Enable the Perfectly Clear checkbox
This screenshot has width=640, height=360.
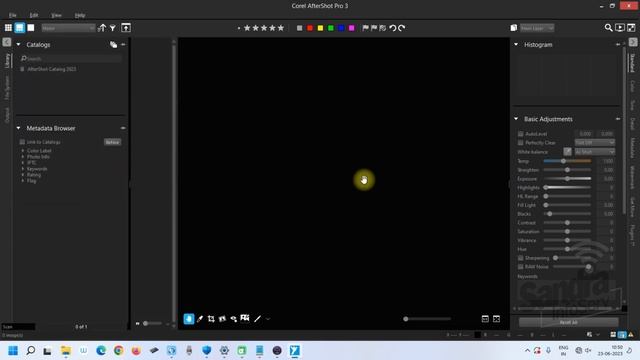(520, 143)
